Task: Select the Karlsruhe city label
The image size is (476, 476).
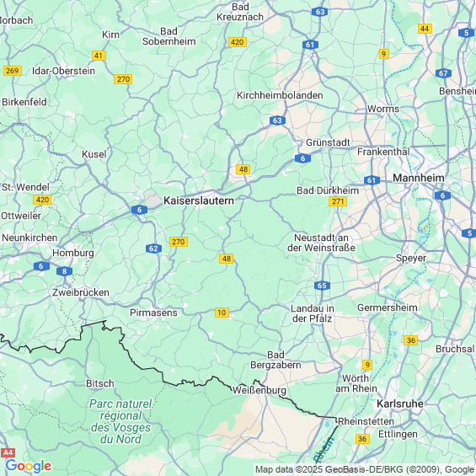Action: (400, 404)
